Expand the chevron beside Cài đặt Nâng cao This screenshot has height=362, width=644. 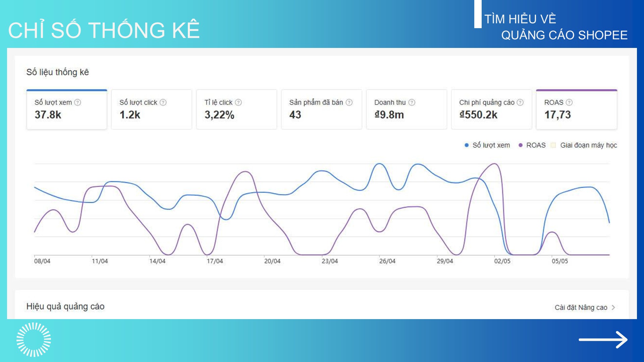point(613,307)
